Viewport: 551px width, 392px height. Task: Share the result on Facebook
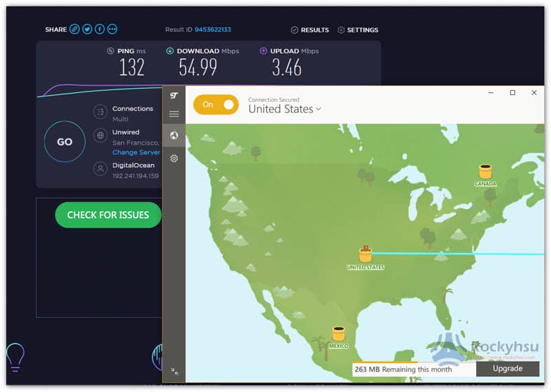pyautogui.click(x=100, y=29)
